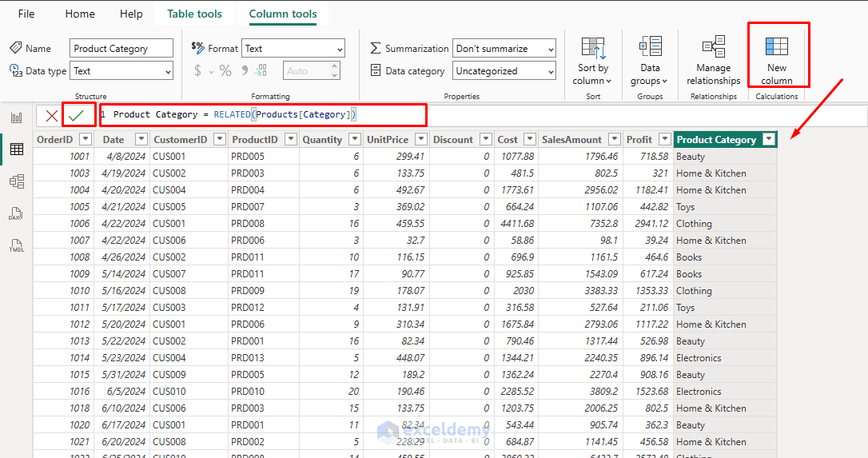Image resolution: width=868 pixels, height=458 pixels.
Task: Click the decimal places Auto field
Action: tap(307, 71)
